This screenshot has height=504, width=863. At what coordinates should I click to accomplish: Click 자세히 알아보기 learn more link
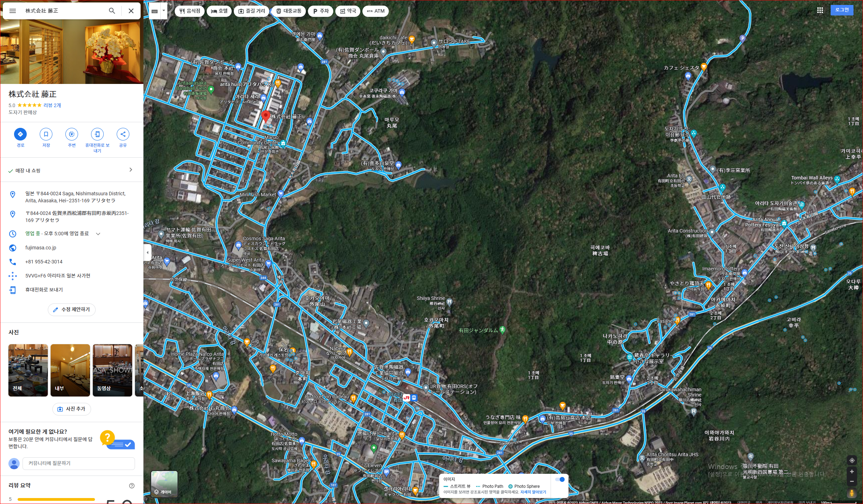click(533, 492)
